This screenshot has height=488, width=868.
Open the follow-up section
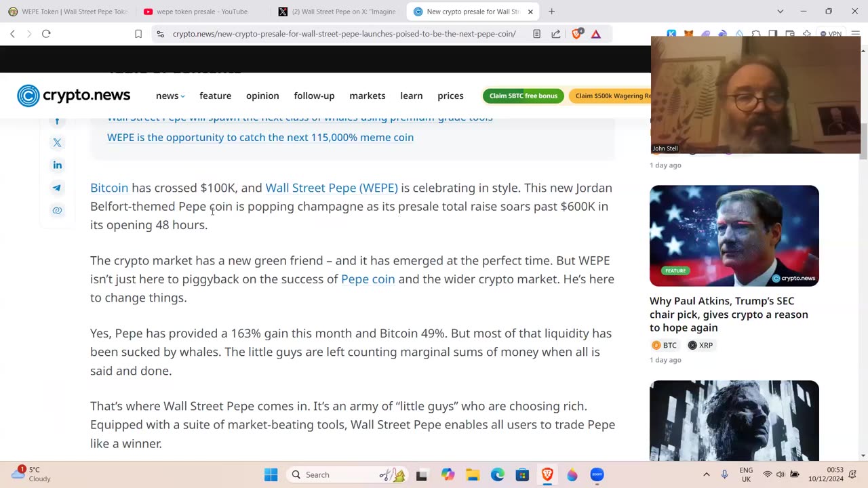tap(314, 96)
